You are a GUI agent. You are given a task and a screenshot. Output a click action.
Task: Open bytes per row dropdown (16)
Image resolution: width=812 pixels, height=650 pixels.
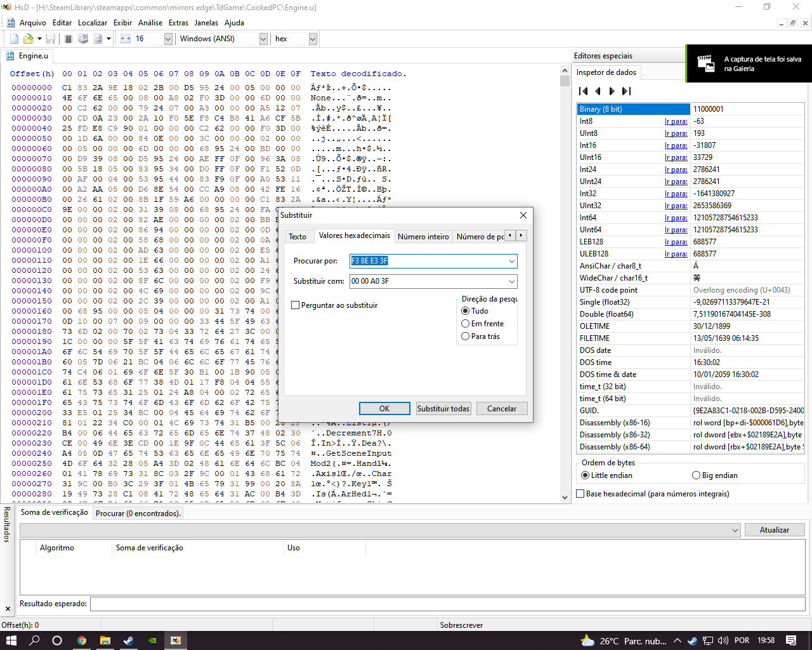[168, 39]
